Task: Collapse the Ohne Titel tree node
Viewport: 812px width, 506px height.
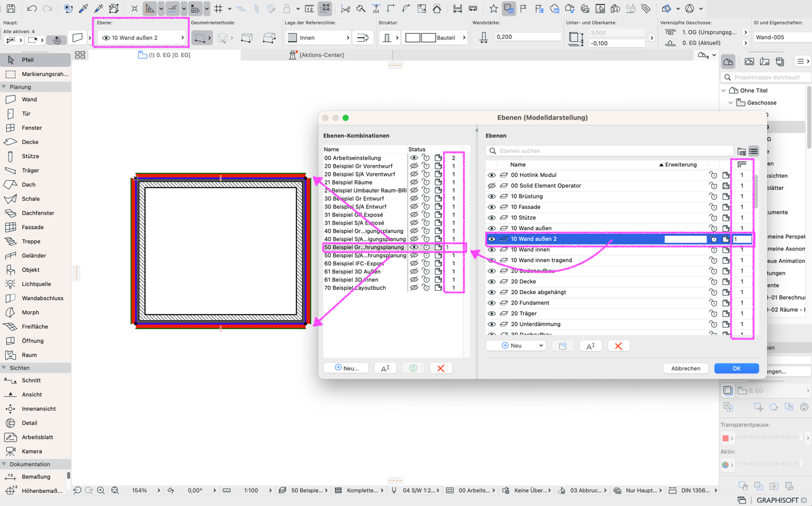Action: pos(724,91)
